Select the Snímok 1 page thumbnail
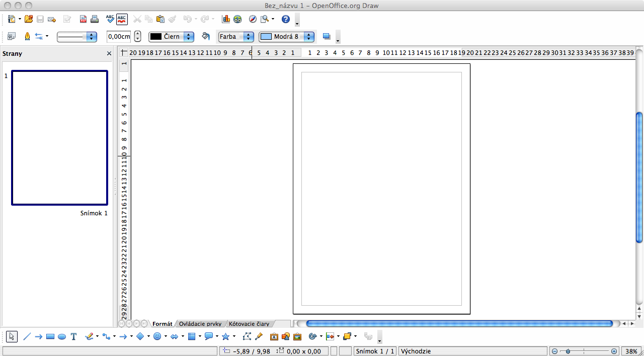Image resolution: width=644 pixels, height=356 pixels. click(59, 138)
